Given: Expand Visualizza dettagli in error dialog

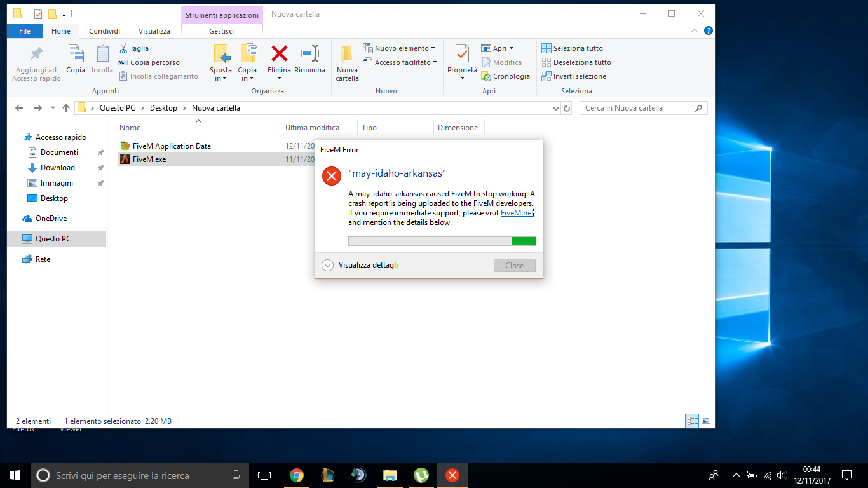Looking at the screenshot, I should (360, 265).
